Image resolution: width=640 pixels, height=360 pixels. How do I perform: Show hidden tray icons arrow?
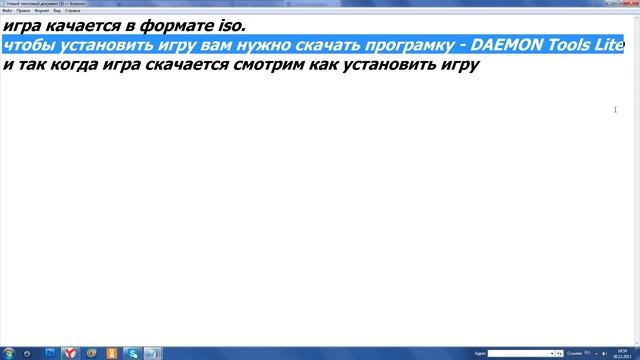tap(596, 354)
